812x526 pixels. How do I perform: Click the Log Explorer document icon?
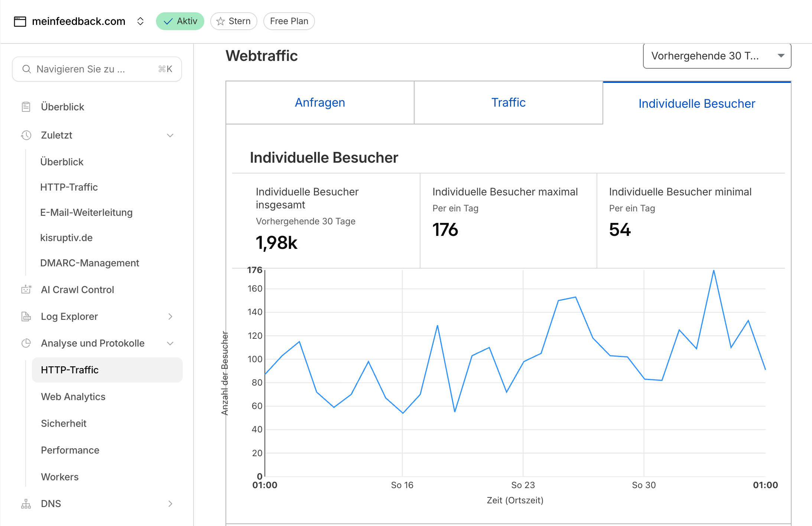[26, 316]
